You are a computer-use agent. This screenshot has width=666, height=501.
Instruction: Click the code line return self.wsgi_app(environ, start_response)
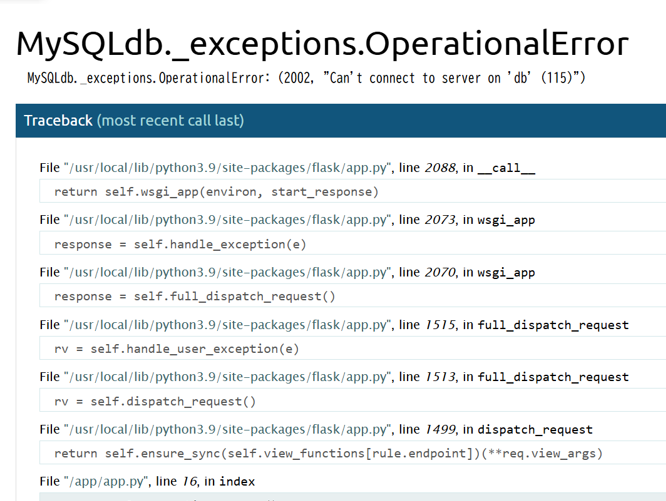point(216,192)
